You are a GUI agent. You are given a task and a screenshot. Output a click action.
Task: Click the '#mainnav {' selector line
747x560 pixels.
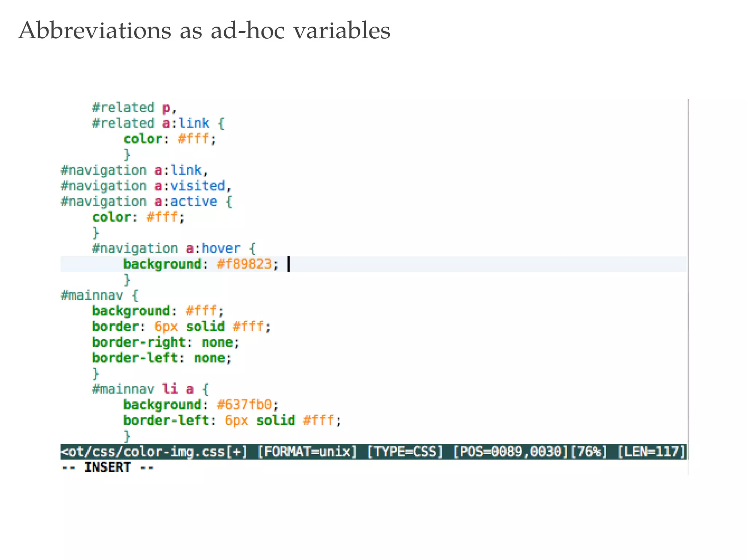(99, 295)
